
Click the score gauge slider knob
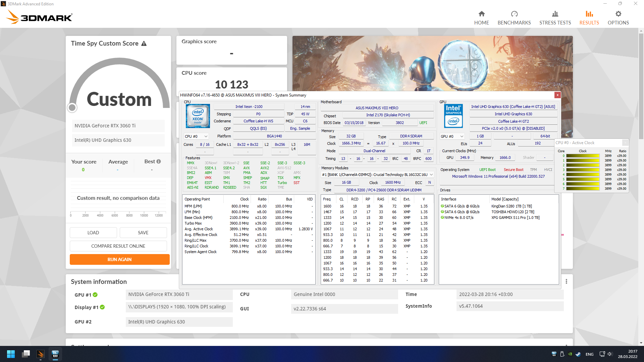pyautogui.click(x=72, y=108)
